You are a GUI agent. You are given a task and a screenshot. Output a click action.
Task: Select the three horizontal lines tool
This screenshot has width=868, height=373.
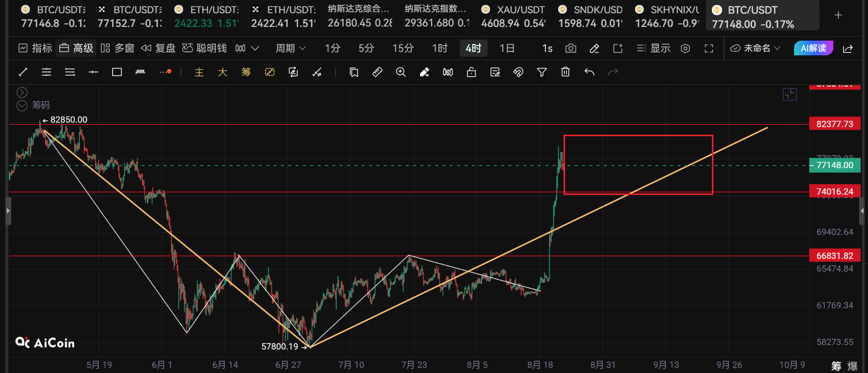coord(70,72)
